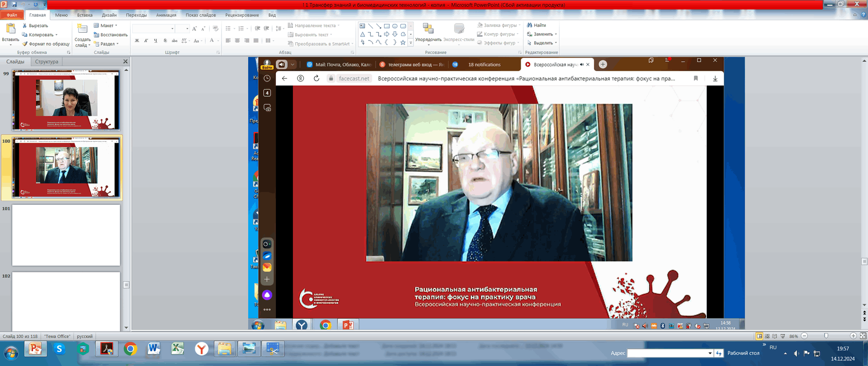Click Format Painter (Формат по образцу)
Screen dimensions: 868x366
click(x=46, y=44)
